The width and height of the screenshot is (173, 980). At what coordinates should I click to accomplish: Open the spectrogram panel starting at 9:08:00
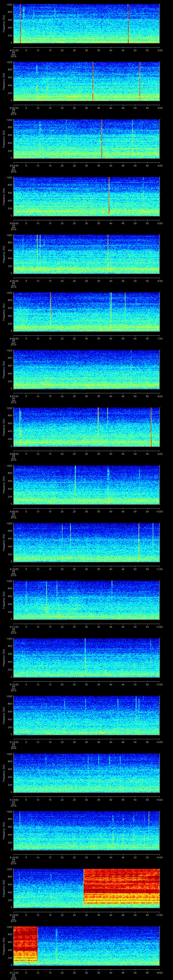tap(86, 427)
